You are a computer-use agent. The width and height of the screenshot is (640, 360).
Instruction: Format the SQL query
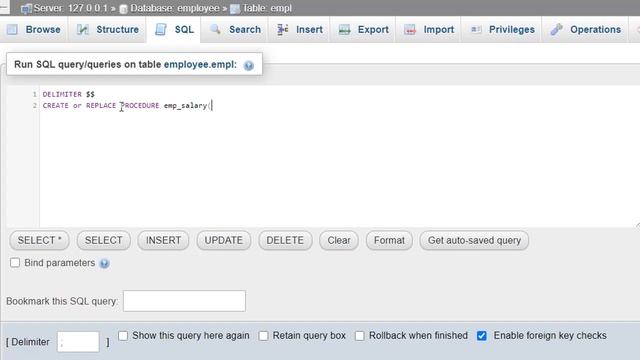(389, 240)
